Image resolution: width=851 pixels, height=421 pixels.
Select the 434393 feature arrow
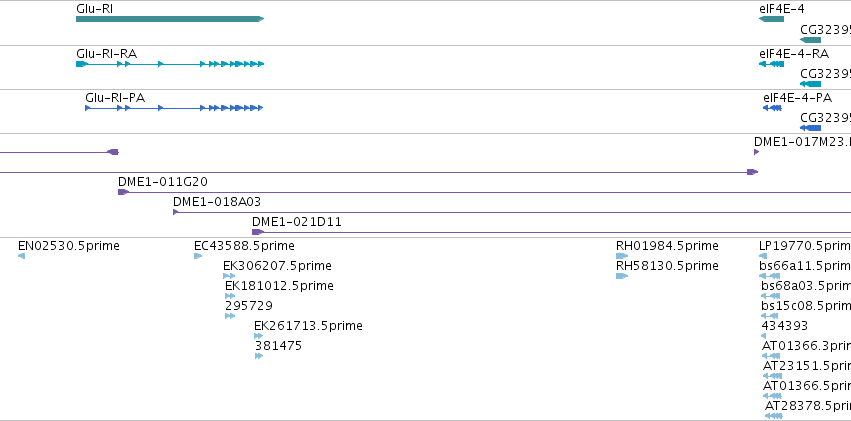coord(764,336)
